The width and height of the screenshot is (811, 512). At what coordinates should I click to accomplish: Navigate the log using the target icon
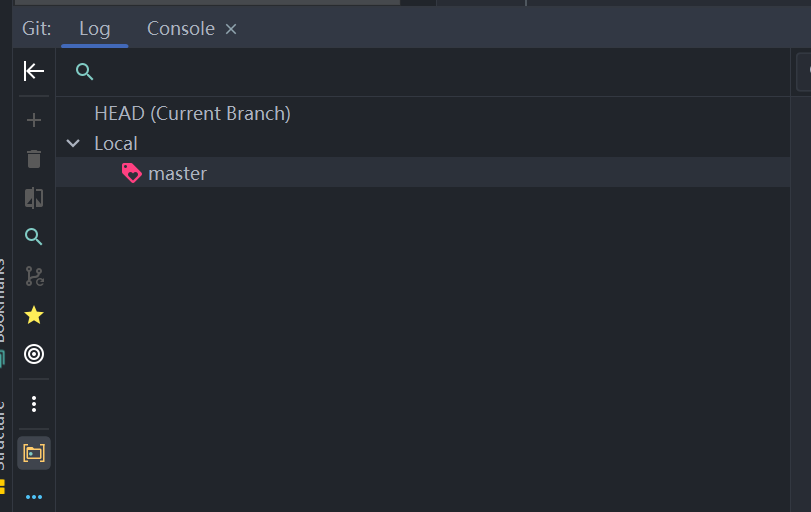click(34, 354)
